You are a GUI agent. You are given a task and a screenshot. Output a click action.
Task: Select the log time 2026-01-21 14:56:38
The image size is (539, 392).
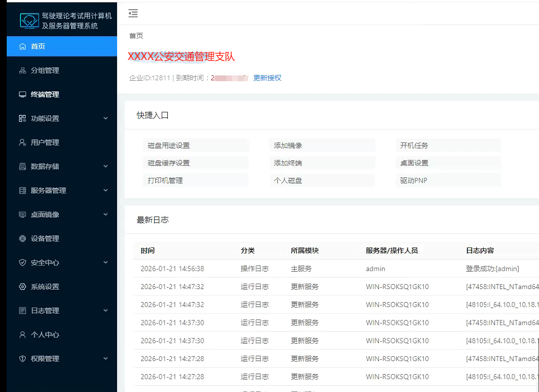tap(172, 269)
